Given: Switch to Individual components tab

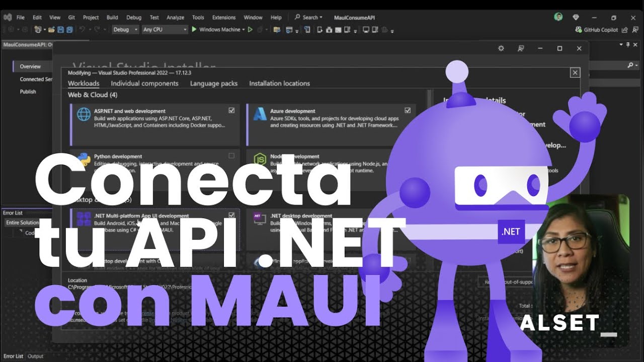Looking at the screenshot, I should click(144, 83).
